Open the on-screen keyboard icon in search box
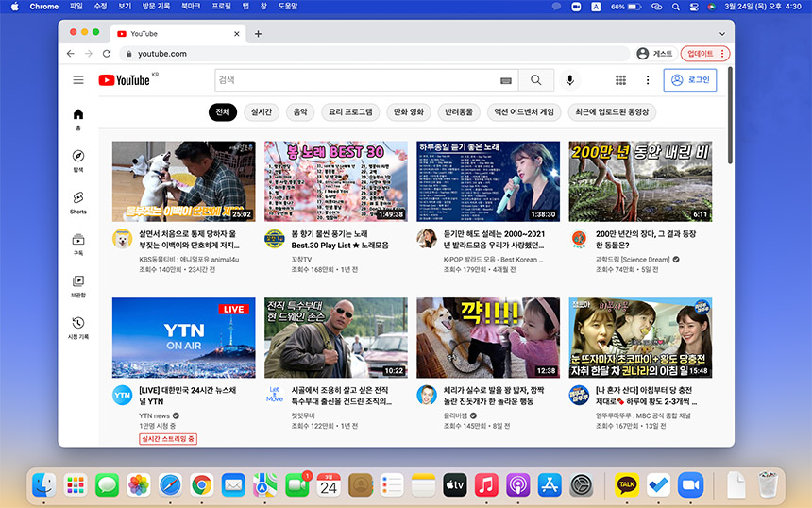 506,81
